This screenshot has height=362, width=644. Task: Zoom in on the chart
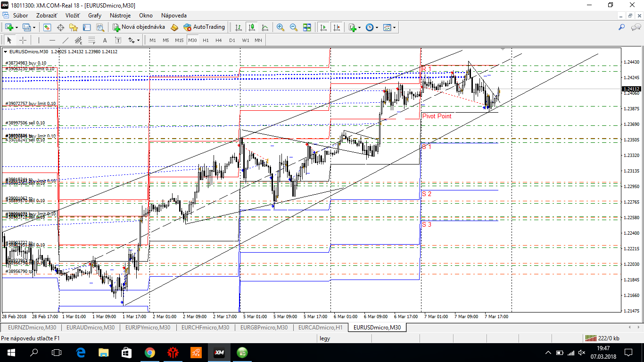(x=281, y=27)
